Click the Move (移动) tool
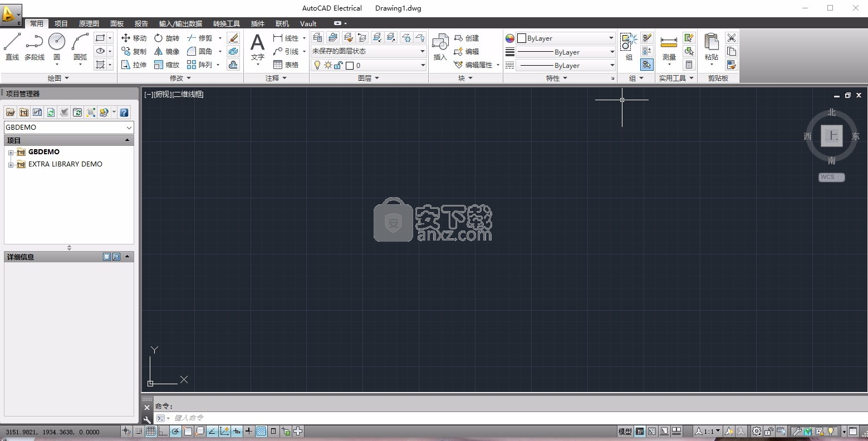 (x=134, y=38)
